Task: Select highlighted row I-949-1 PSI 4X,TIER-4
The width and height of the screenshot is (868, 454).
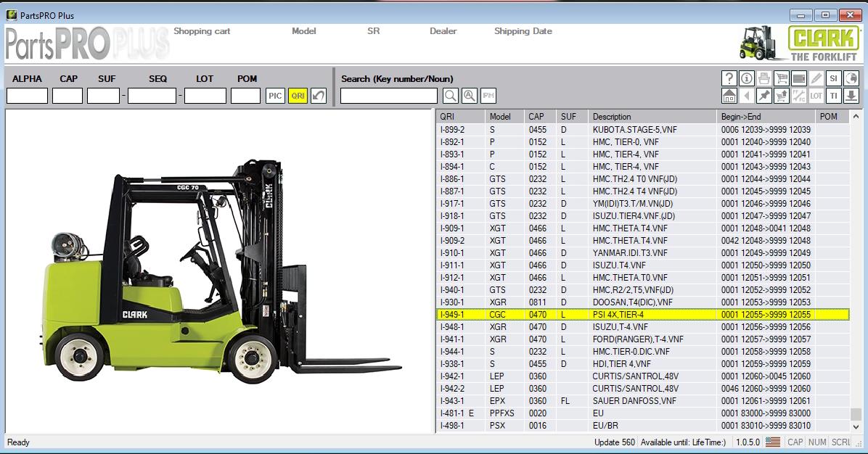Action: point(643,315)
